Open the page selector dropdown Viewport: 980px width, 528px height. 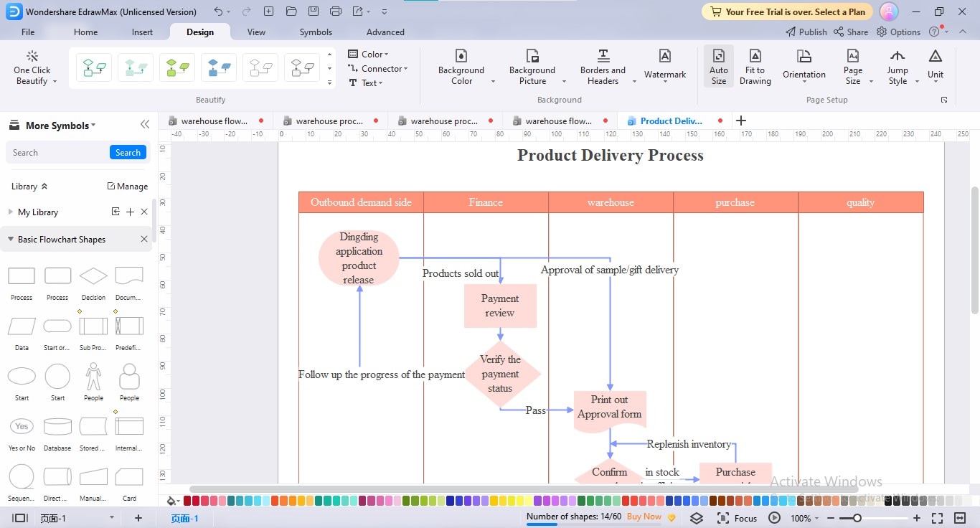111,518
